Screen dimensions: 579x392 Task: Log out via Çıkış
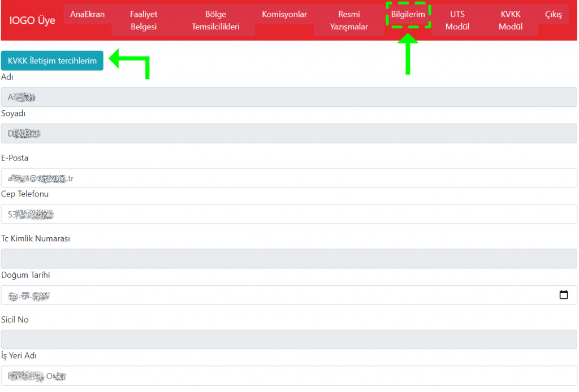click(x=554, y=14)
